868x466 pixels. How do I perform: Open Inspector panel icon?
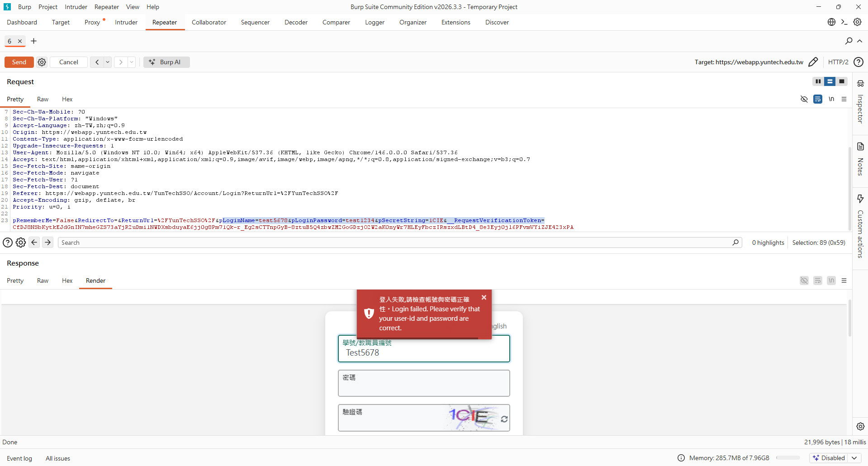[860, 83]
